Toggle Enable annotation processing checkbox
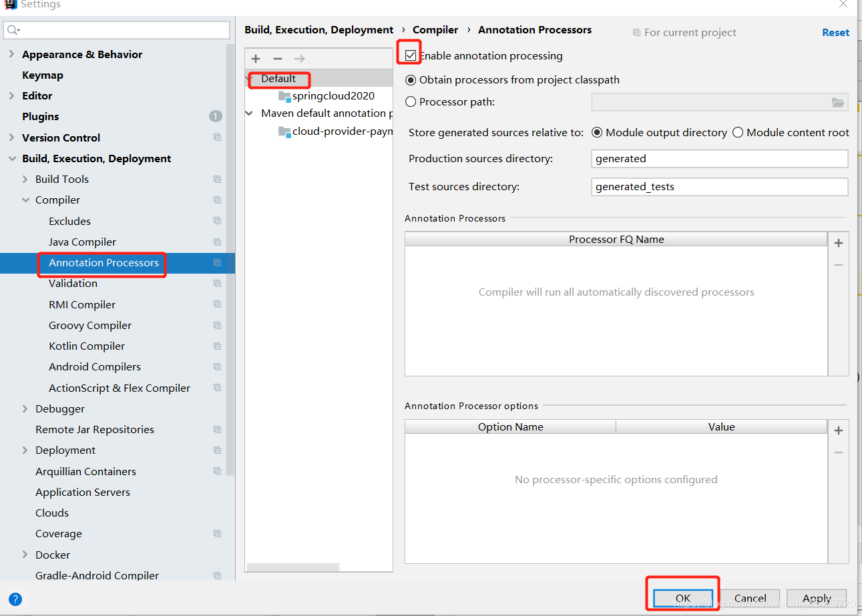This screenshot has height=616, width=862. coord(411,55)
